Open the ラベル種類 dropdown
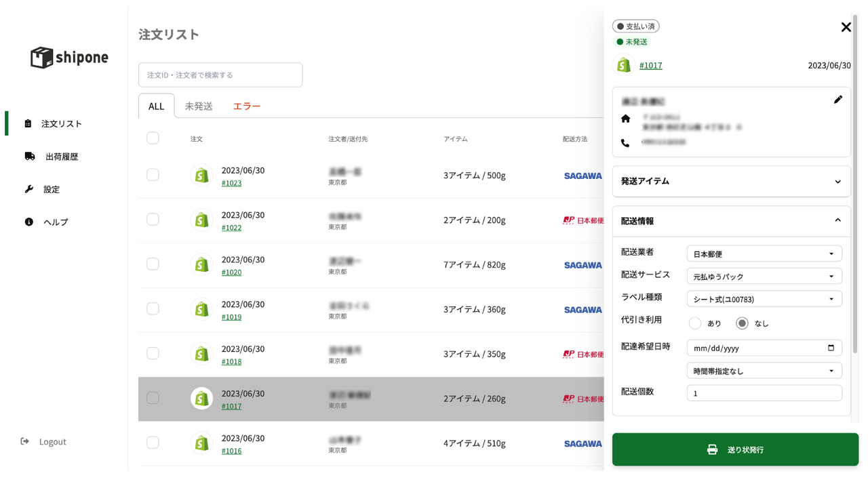Viewport: 868px width, 488px height. pyautogui.click(x=764, y=299)
